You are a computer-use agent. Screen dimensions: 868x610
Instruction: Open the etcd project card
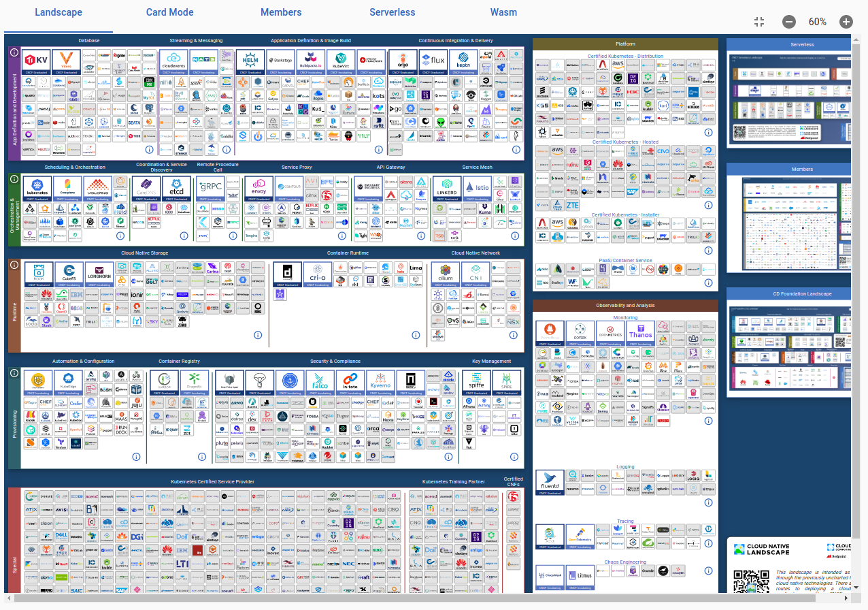click(x=176, y=189)
